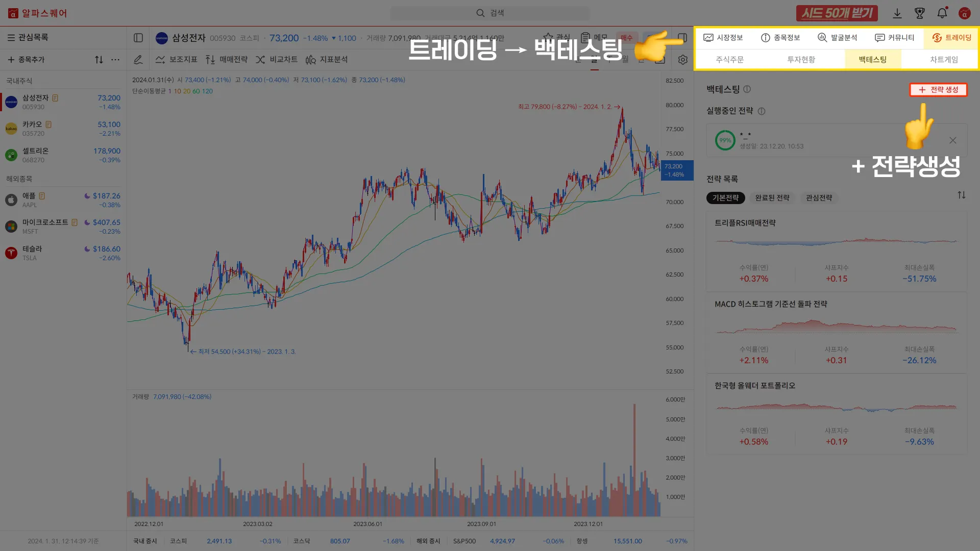This screenshot has width=980, height=551.
Task: Click backtesting info circle icon
Action: click(747, 89)
